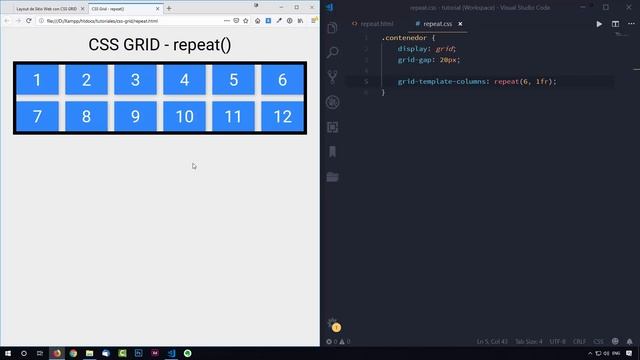Close the CSS Grid - repeat() browser tab
This screenshot has width=640, height=360.
pyautogui.click(x=158, y=9)
